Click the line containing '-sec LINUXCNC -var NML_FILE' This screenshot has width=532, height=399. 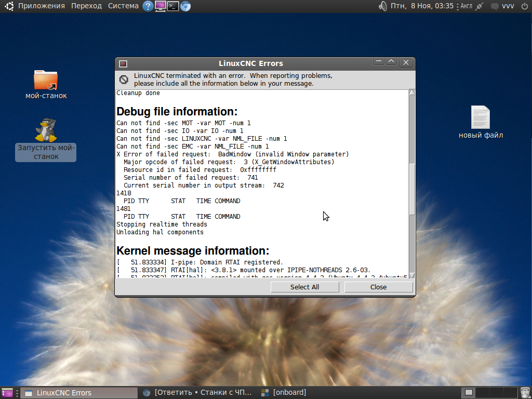pyautogui.click(x=202, y=139)
